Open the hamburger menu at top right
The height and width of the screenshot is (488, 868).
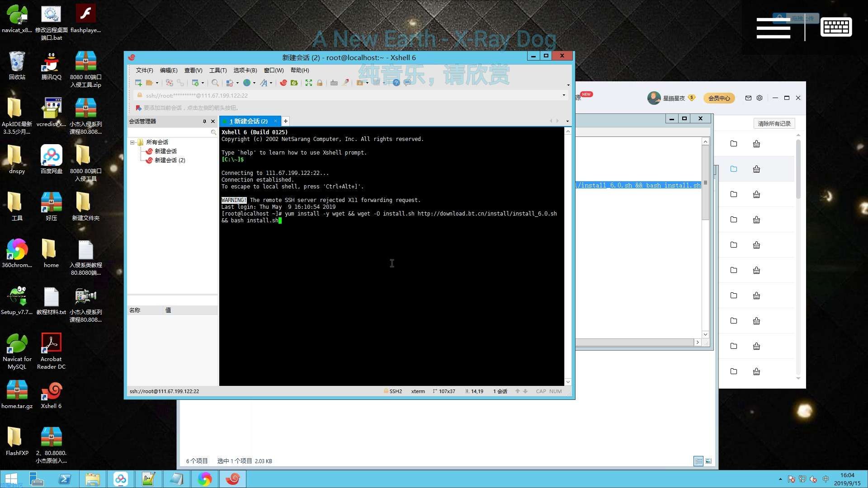coord(774,28)
